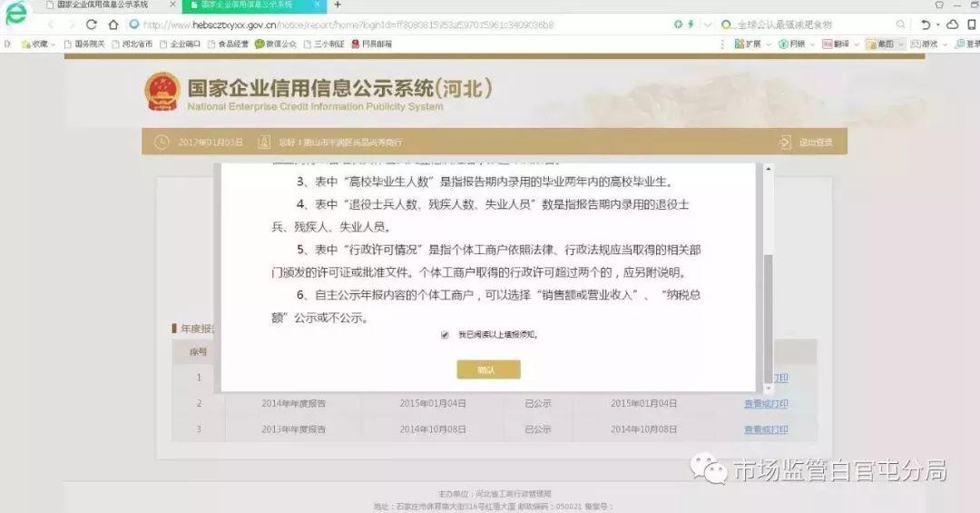This screenshot has height=513, width=980.
Task: Click the national emblem logo
Action: pyautogui.click(x=162, y=92)
